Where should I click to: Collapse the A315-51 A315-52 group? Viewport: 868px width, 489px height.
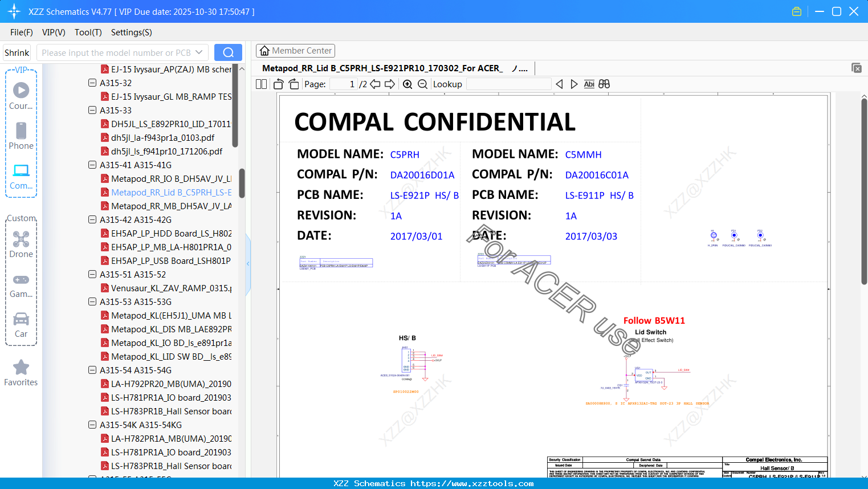(92, 275)
